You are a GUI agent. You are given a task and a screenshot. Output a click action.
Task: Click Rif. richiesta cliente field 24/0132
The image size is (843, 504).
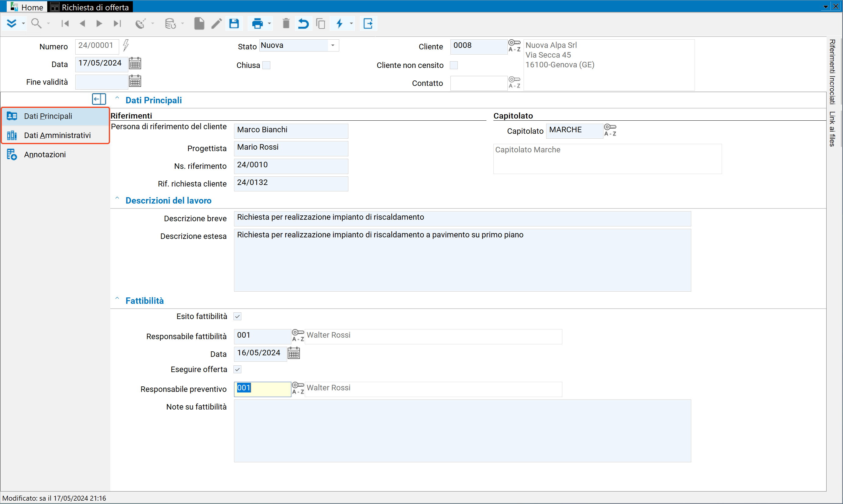click(x=291, y=184)
